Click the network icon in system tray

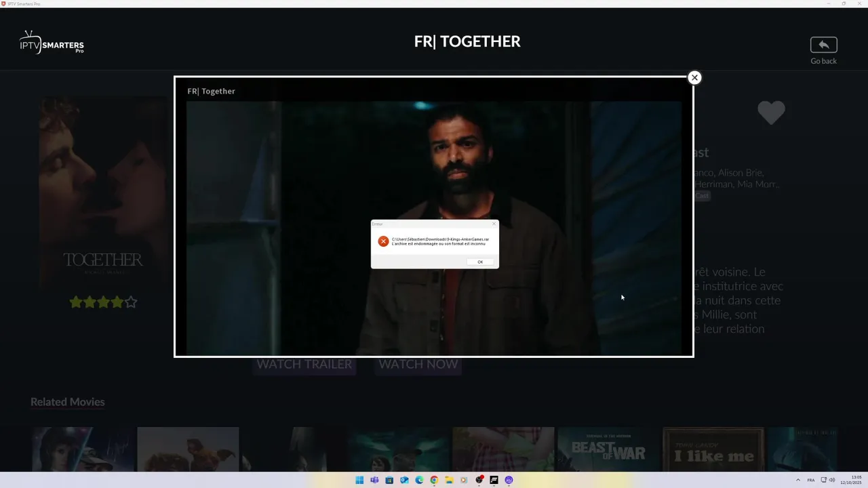[824, 480]
